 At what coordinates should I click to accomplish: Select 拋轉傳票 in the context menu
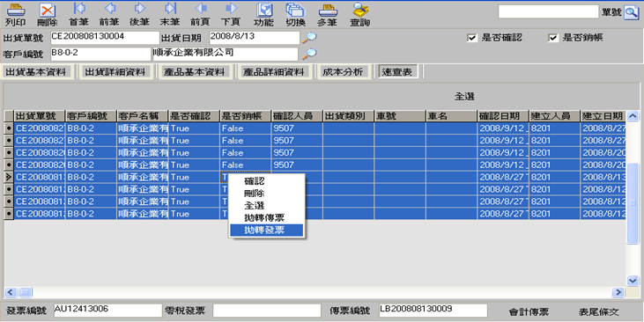[264, 218]
